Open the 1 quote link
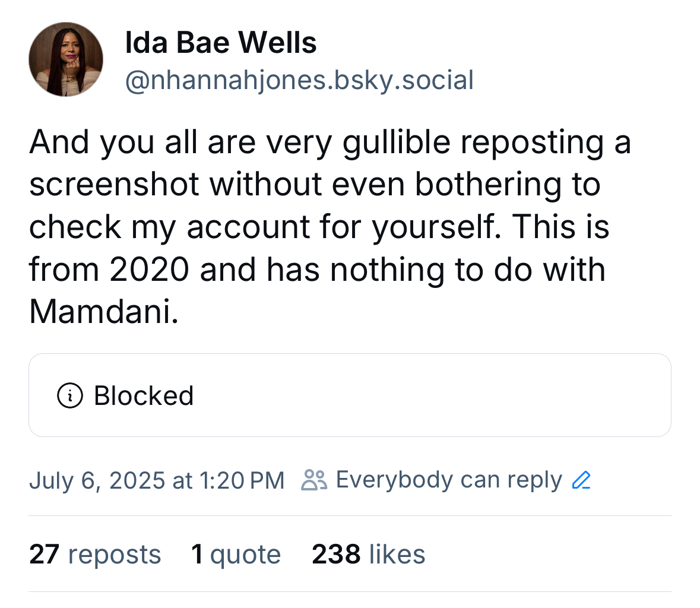Image resolution: width=700 pixels, height=608 pixels. (x=236, y=555)
